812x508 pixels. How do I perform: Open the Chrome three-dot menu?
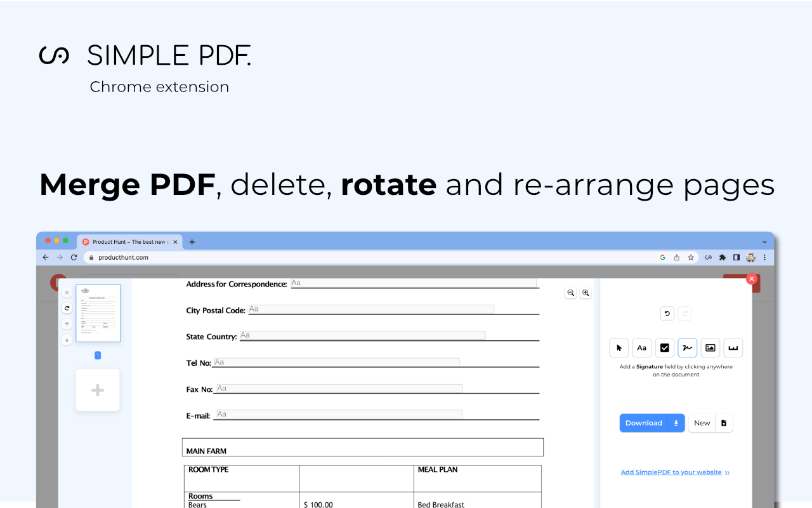pos(764,257)
